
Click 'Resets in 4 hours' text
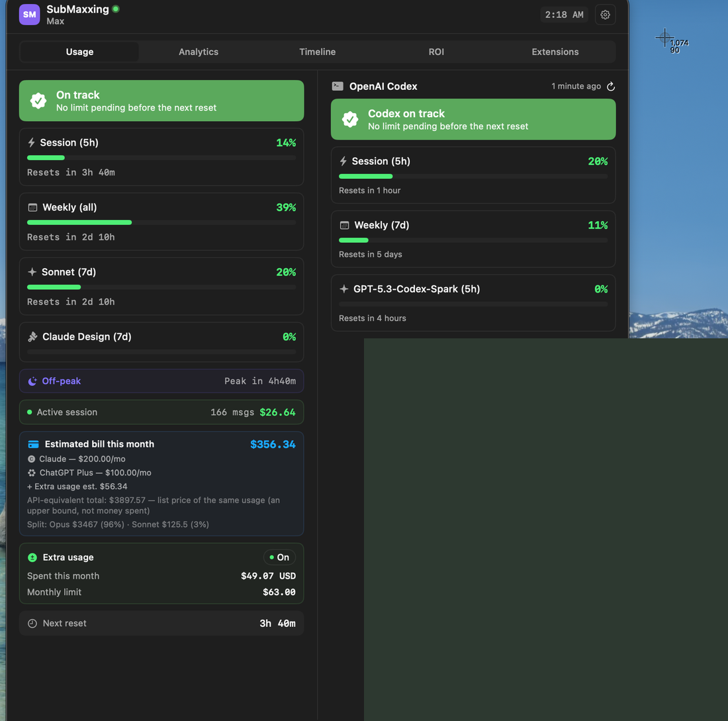373,318
